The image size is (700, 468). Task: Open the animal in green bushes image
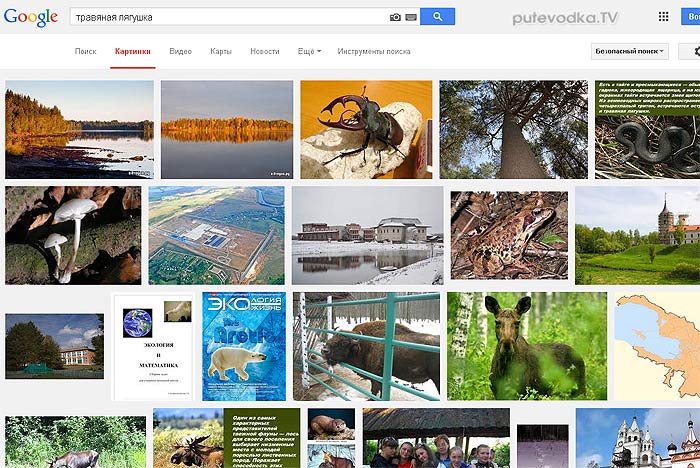click(x=75, y=442)
